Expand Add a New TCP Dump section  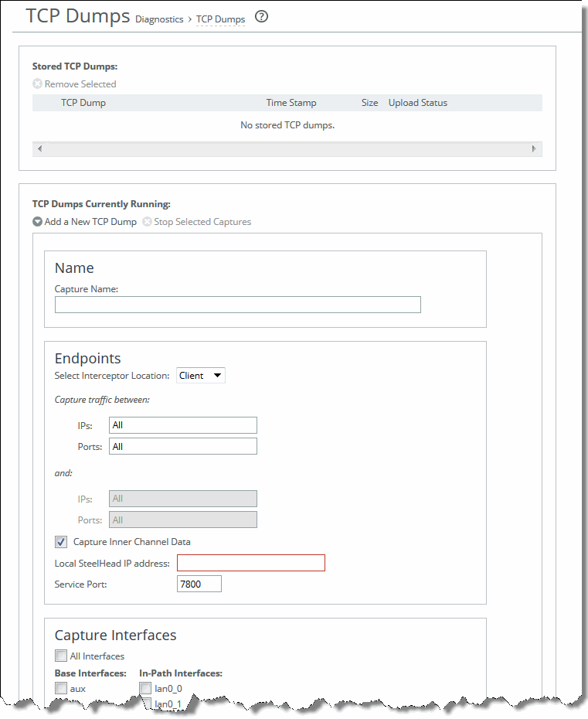[x=85, y=221]
